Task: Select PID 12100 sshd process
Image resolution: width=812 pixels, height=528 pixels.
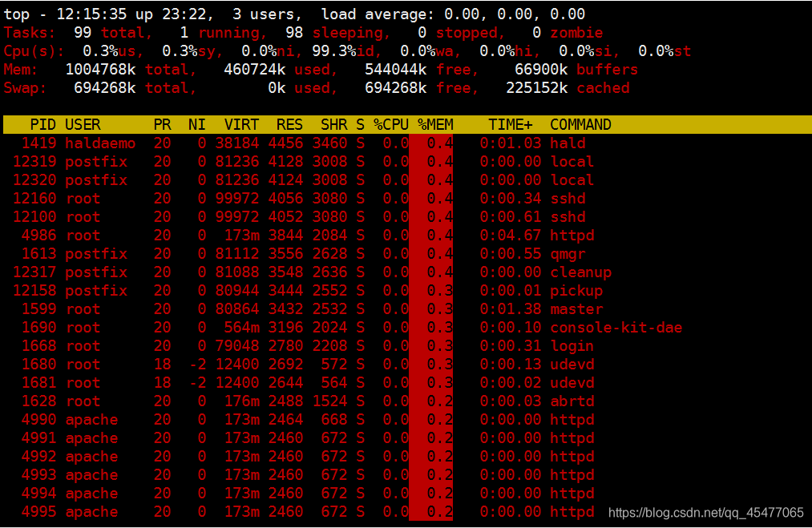Action: [34, 217]
